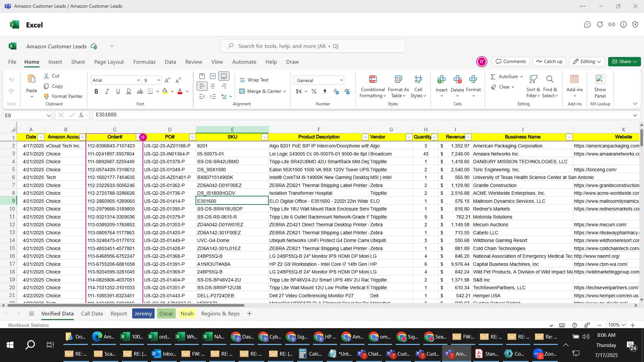Viewport: 644px width, 362px height.
Task: Increase the cell indent
Action: tap(213, 97)
